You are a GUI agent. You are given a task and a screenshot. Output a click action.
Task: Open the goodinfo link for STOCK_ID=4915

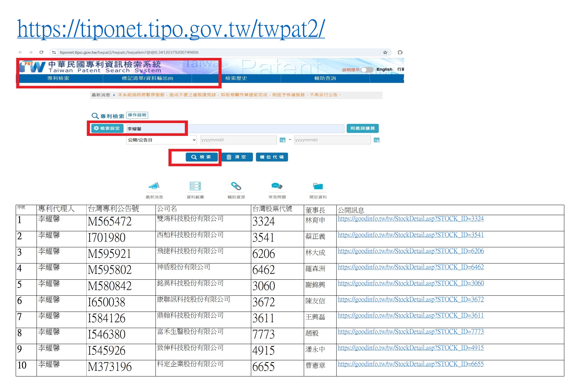coord(411,348)
